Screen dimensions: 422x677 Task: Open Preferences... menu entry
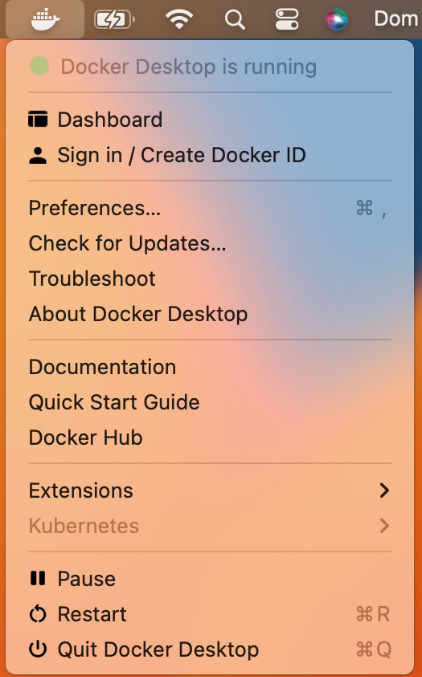click(210, 208)
